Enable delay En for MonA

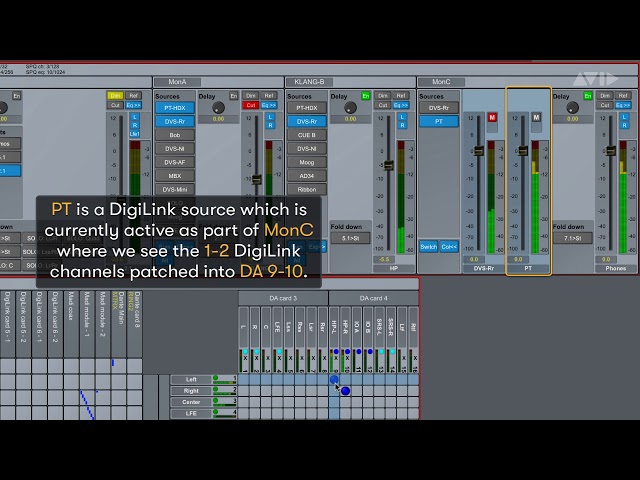pyautogui.click(x=234, y=96)
